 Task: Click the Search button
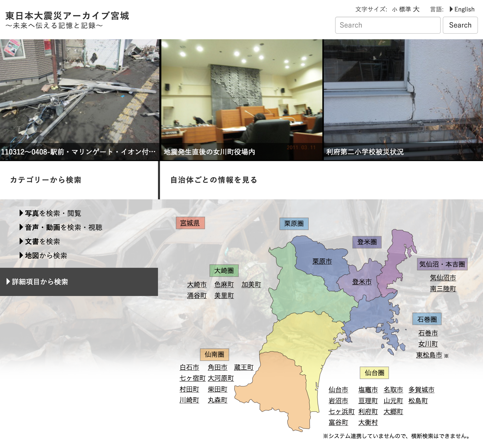pyautogui.click(x=460, y=25)
